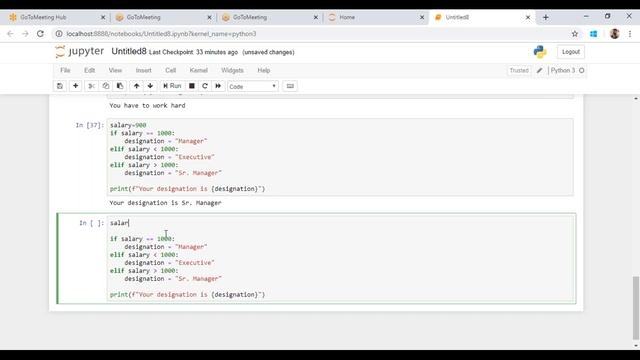Screen dimensions: 640x360
Task: Open the File menu
Action: tap(65, 70)
